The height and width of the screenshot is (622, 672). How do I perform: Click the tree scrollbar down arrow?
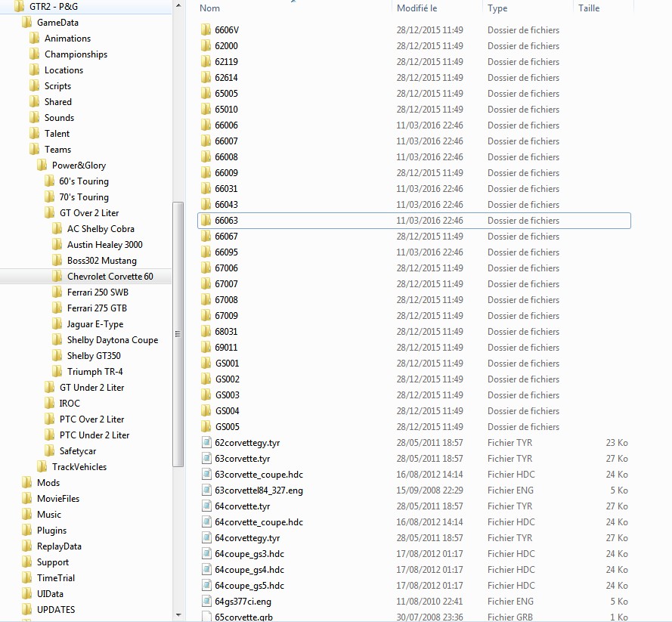click(x=178, y=615)
